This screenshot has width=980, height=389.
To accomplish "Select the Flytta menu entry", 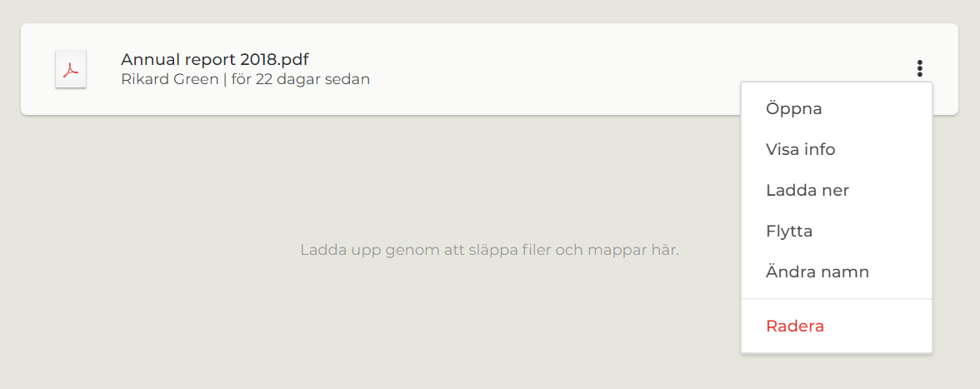I will pos(788,231).
